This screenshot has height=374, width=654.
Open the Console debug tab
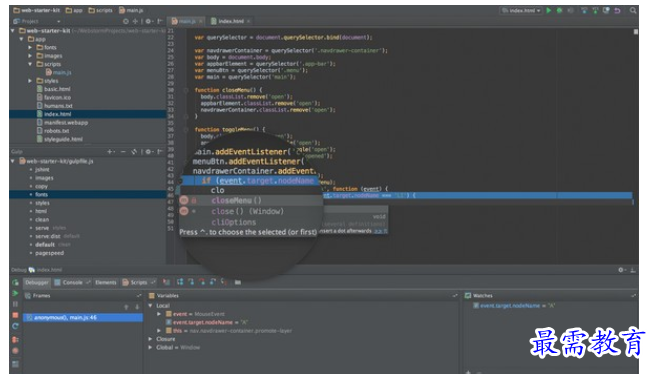72,283
